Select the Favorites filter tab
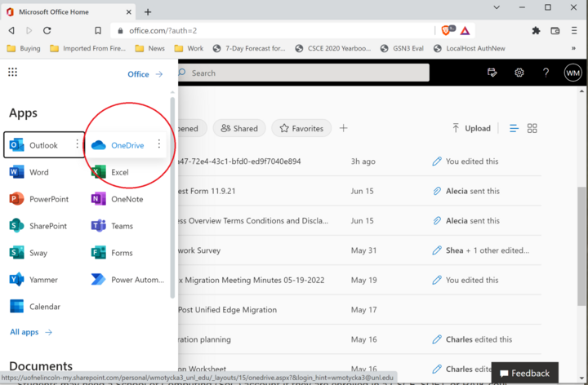588x385 pixels. pyautogui.click(x=301, y=128)
